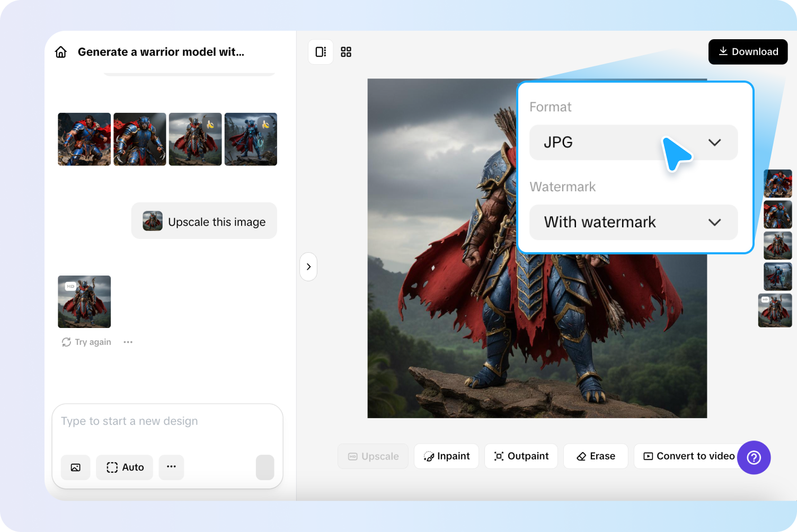Click Convert to video

[x=688, y=456]
